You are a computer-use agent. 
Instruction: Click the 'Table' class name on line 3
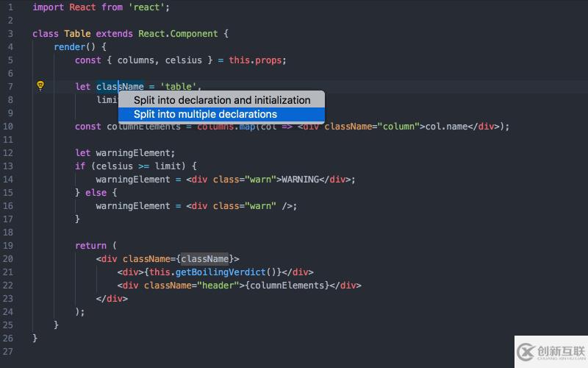77,34
